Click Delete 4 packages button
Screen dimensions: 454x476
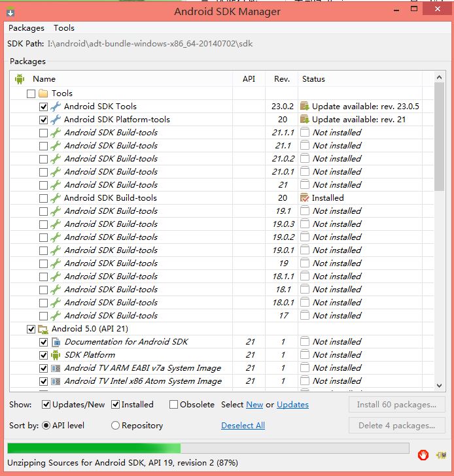397,425
